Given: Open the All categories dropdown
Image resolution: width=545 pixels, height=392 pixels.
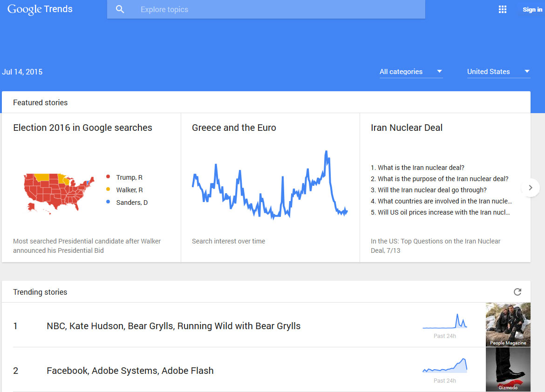Looking at the screenshot, I should (x=411, y=72).
